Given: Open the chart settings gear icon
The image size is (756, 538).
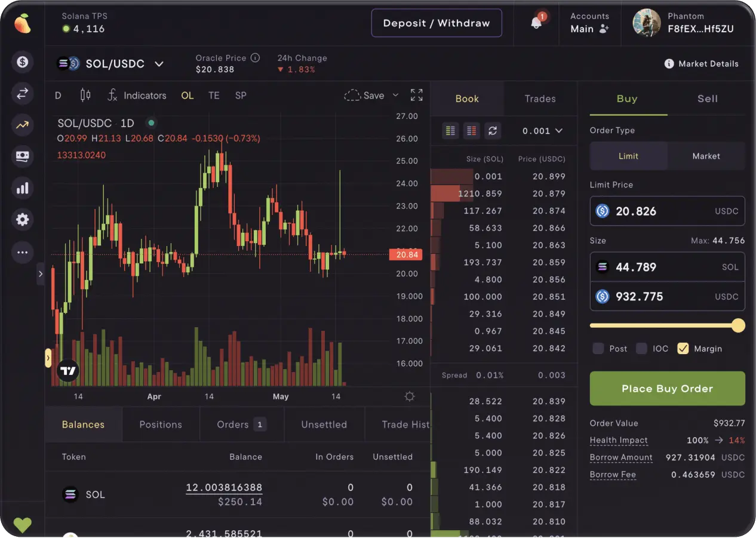Looking at the screenshot, I should [410, 396].
